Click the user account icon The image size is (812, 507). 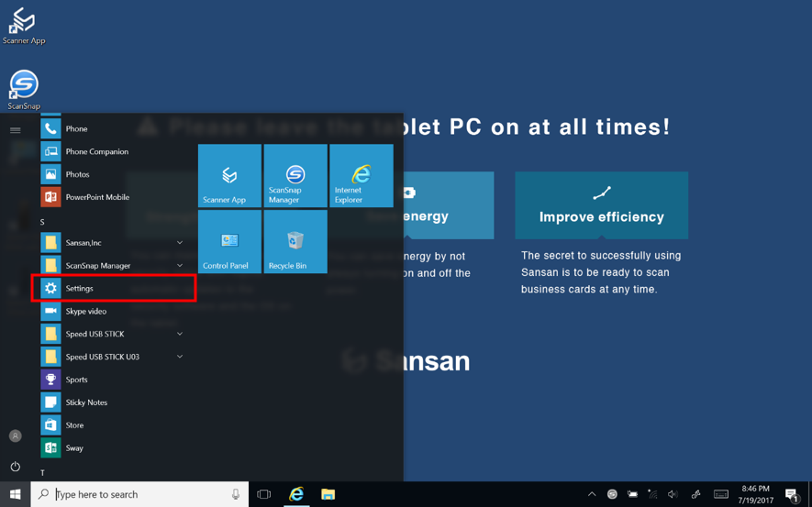click(16, 435)
